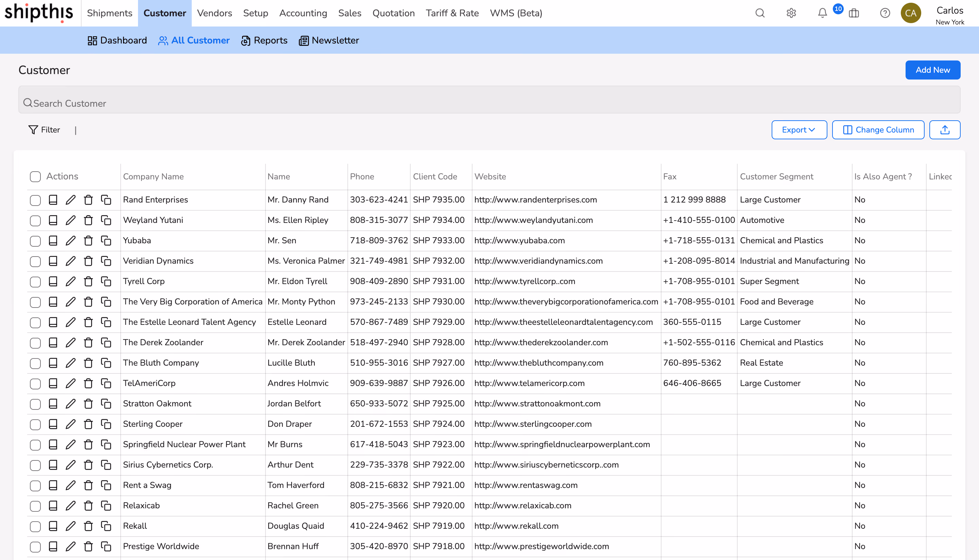
Task: Edit Sterling Cooper using the pencil icon
Action: pyautogui.click(x=70, y=424)
